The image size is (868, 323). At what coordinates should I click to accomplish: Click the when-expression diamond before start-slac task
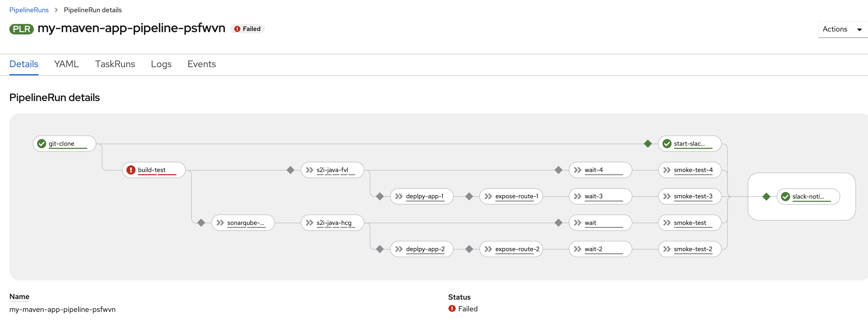648,143
